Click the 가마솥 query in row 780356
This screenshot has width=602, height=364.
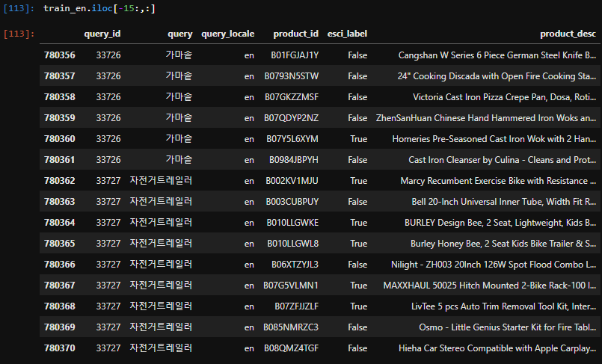[x=179, y=55]
